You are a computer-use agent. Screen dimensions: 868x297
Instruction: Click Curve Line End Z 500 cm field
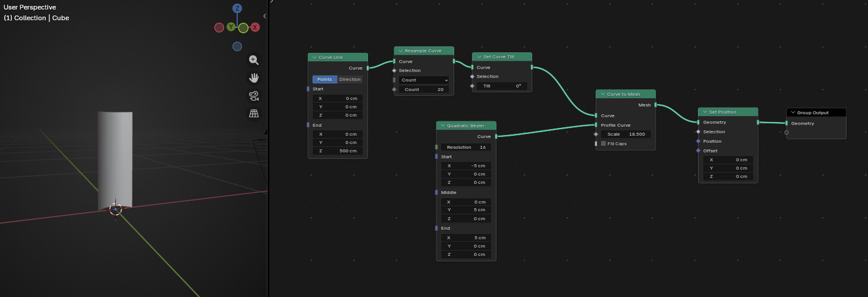pyautogui.click(x=338, y=151)
